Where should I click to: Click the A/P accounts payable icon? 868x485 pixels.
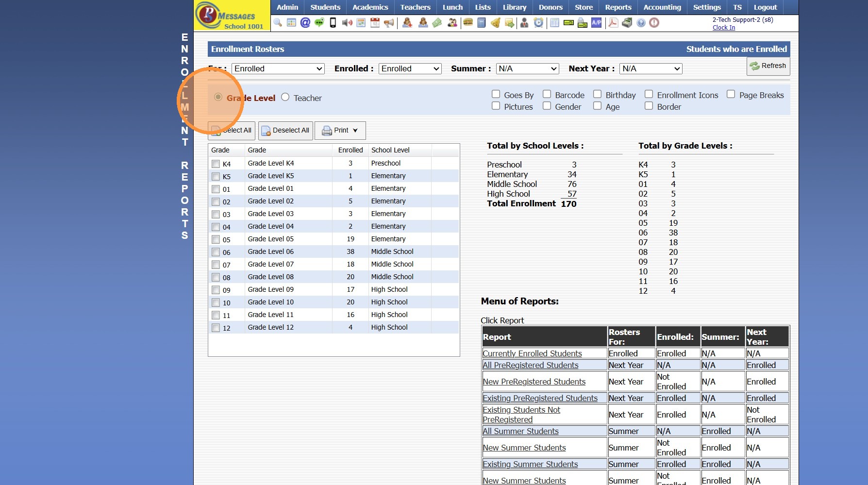pyautogui.click(x=597, y=23)
